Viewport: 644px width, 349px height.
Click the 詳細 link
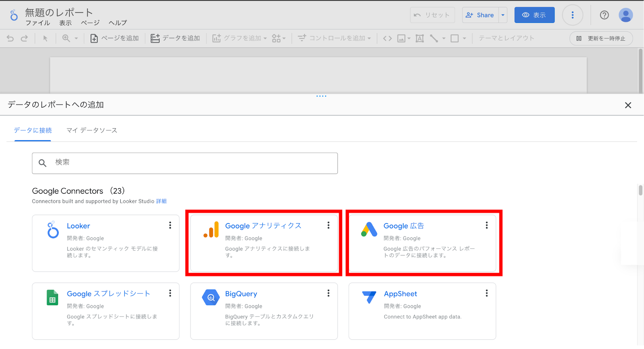(161, 201)
